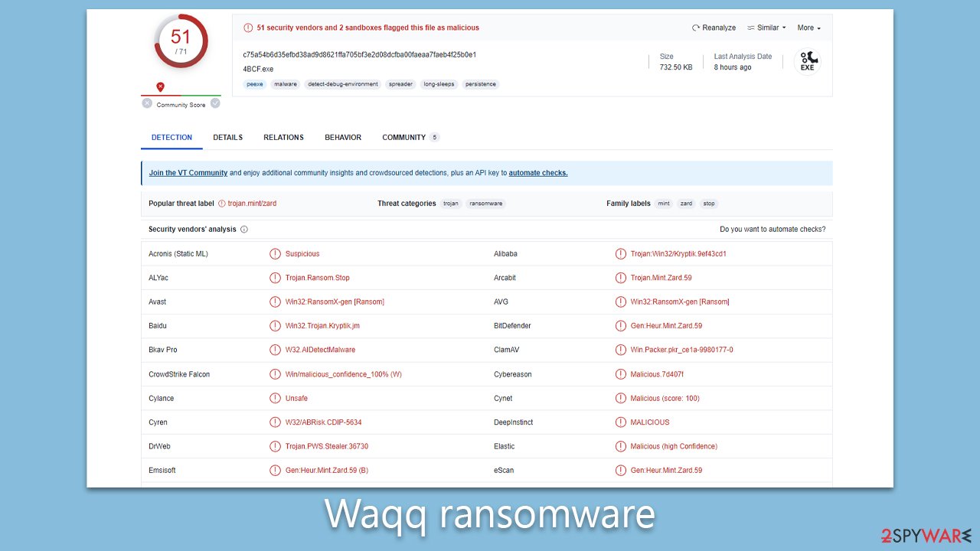This screenshot has height=551, width=980.
Task: Click the red pin marker above Community Score
Action: 160,86
